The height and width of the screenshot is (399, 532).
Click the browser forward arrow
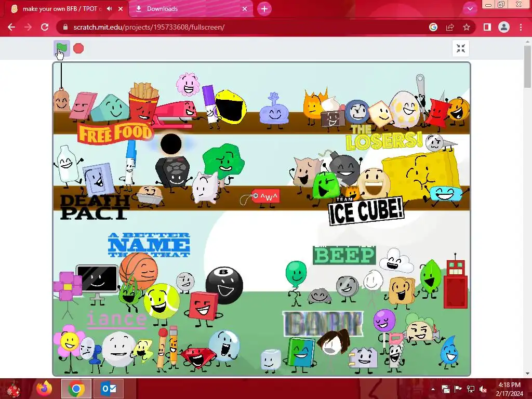(28, 27)
